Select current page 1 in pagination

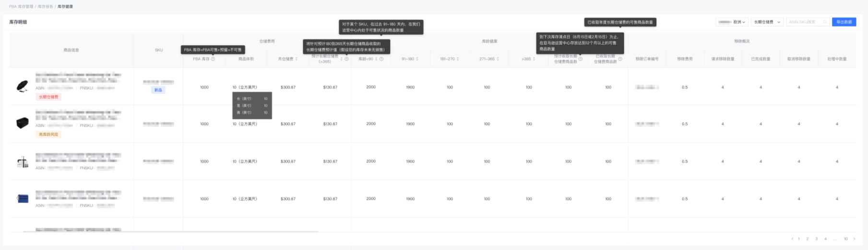point(799,239)
